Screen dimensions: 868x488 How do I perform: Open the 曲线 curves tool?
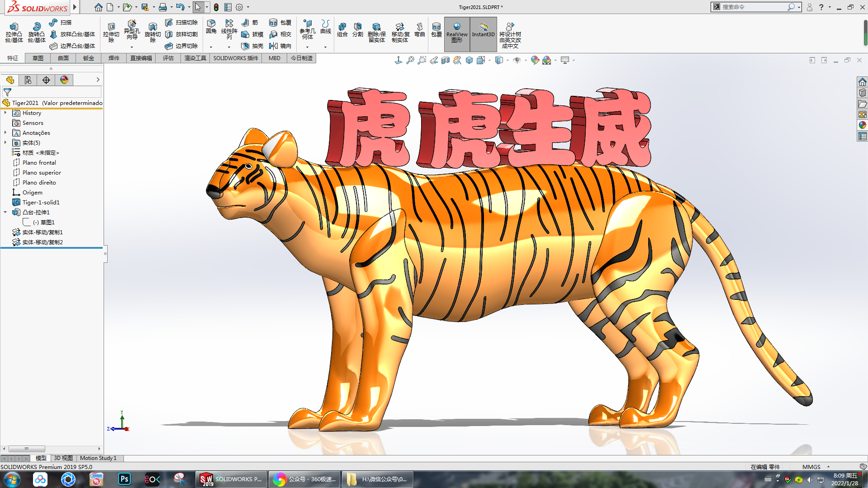(x=326, y=27)
